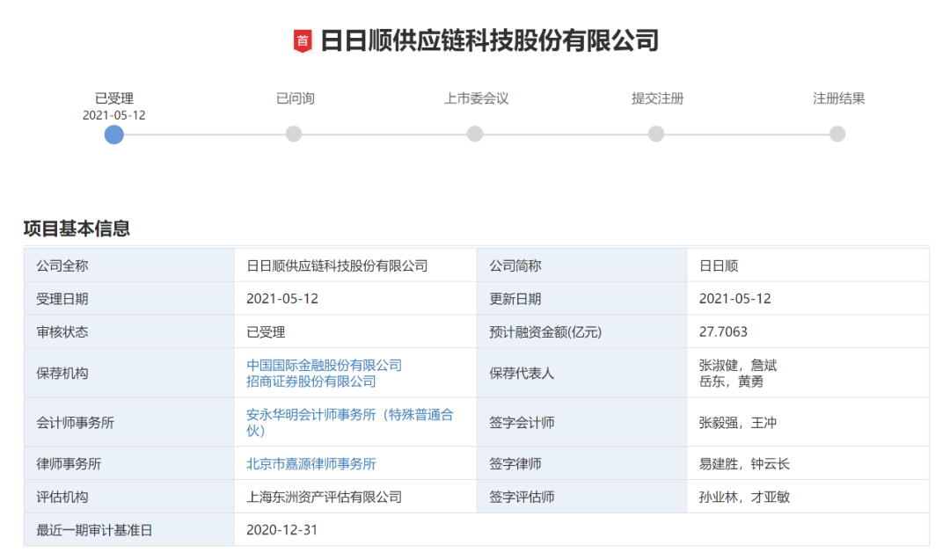This screenshot has width=950, height=560.
Task: Click the 审核状态 label cell
Action: click(x=129, y=331)
